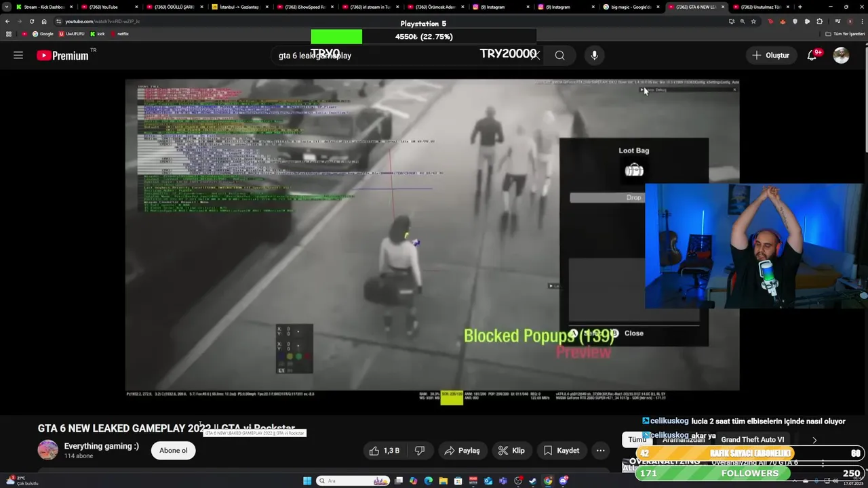Open the YouTube notifications bell
This screenshot has height=488, width=868.
point(812,56)
